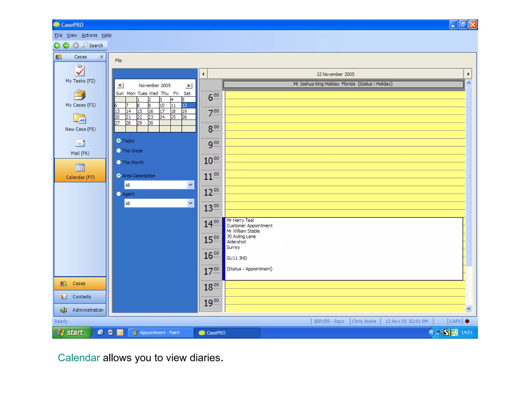The image size is (532, 399).
Task: Click SERVER - Expo in status bar
Action: click(x=329, y=321)
